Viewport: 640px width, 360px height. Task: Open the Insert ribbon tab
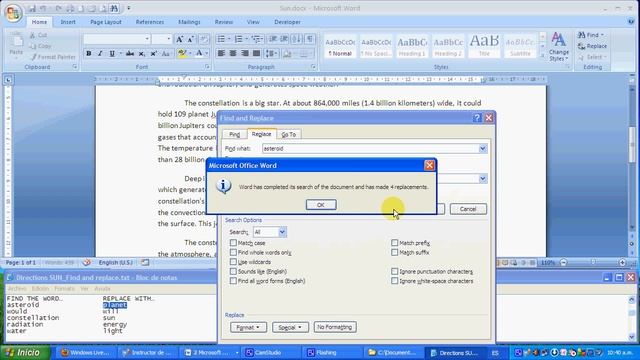coord(68,22)
